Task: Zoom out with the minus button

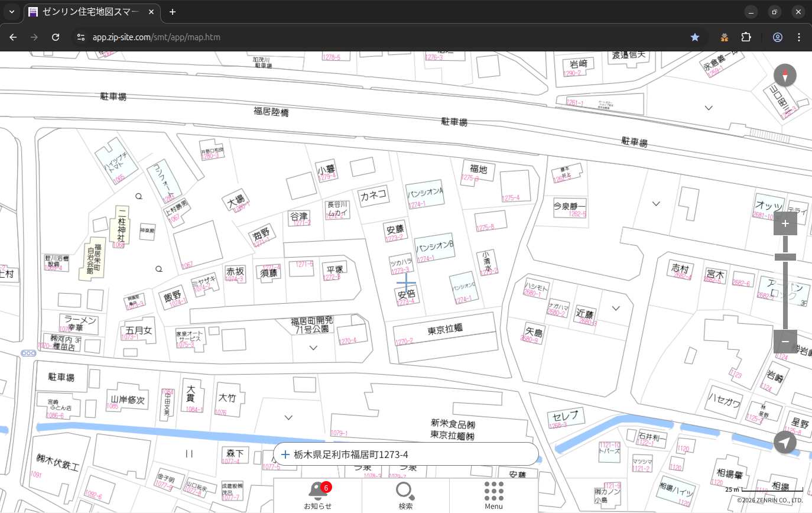Action: [x=785, y=342]
